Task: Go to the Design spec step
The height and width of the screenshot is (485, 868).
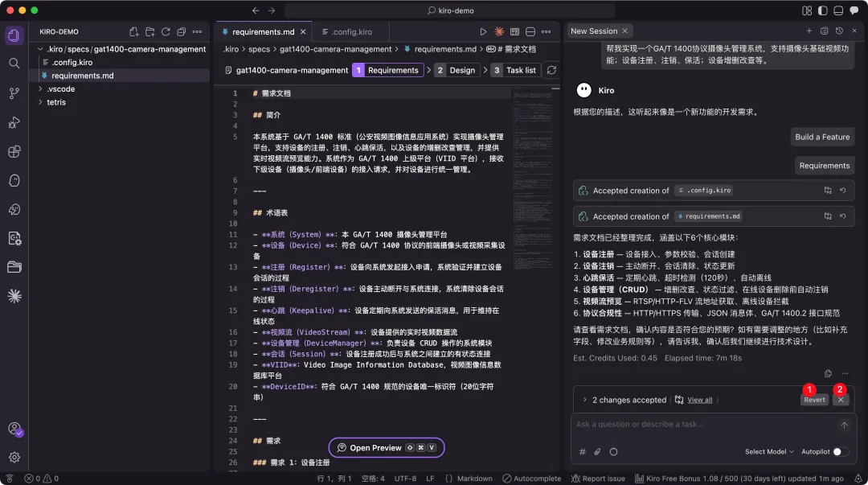Action: 457,70
